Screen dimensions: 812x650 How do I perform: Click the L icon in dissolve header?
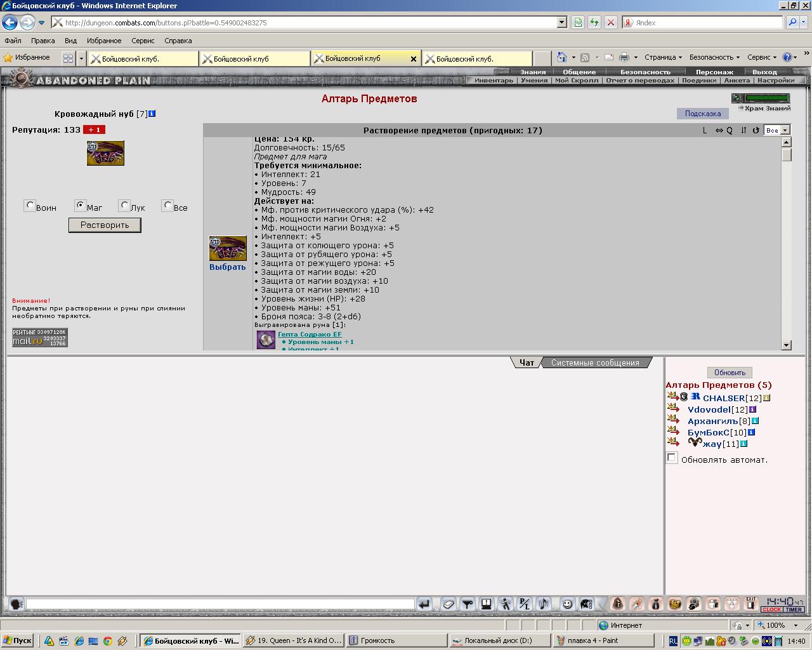point(705,130)
